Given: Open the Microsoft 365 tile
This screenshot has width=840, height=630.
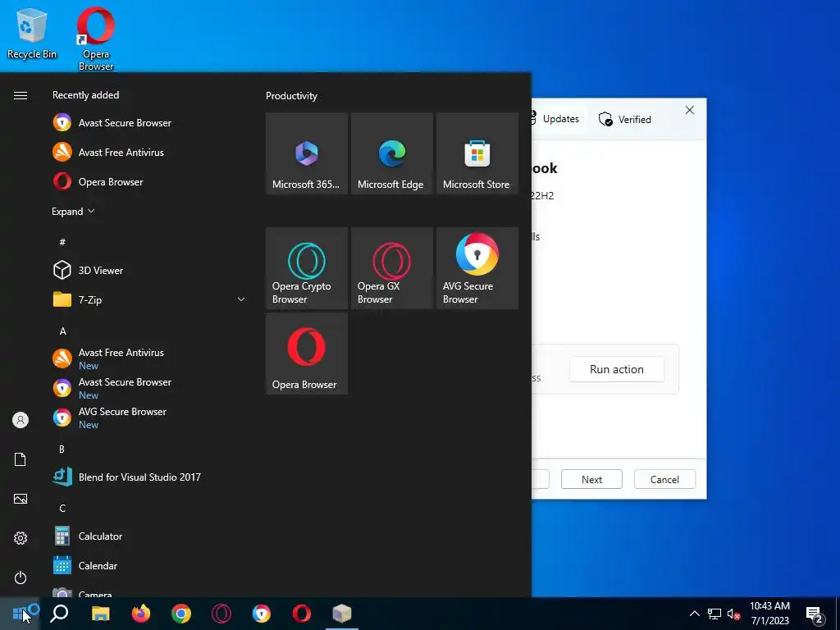Looking at the screenshot, I should tap(307, 153).
